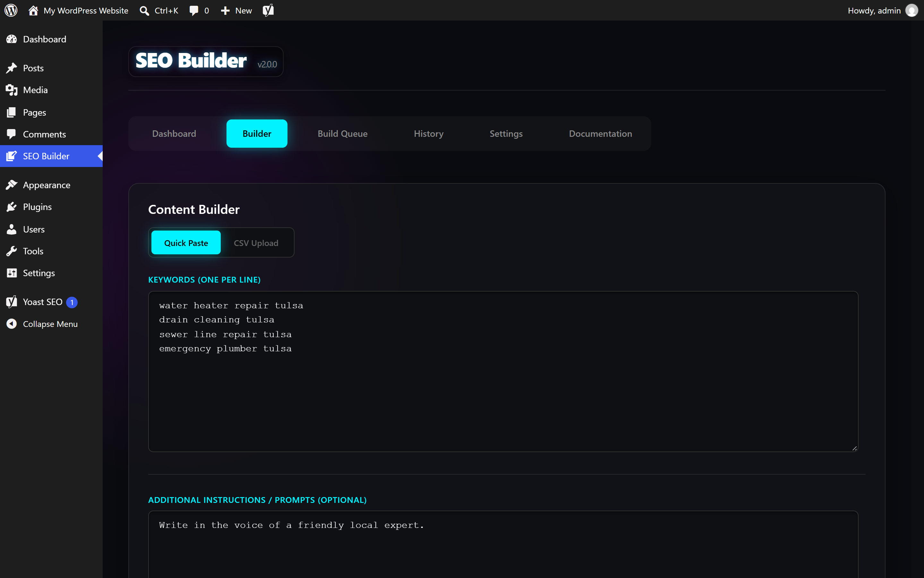Click the admin avatar icon
The width and height of the screenshot is (924, 578).
click(x=912, y=10)
